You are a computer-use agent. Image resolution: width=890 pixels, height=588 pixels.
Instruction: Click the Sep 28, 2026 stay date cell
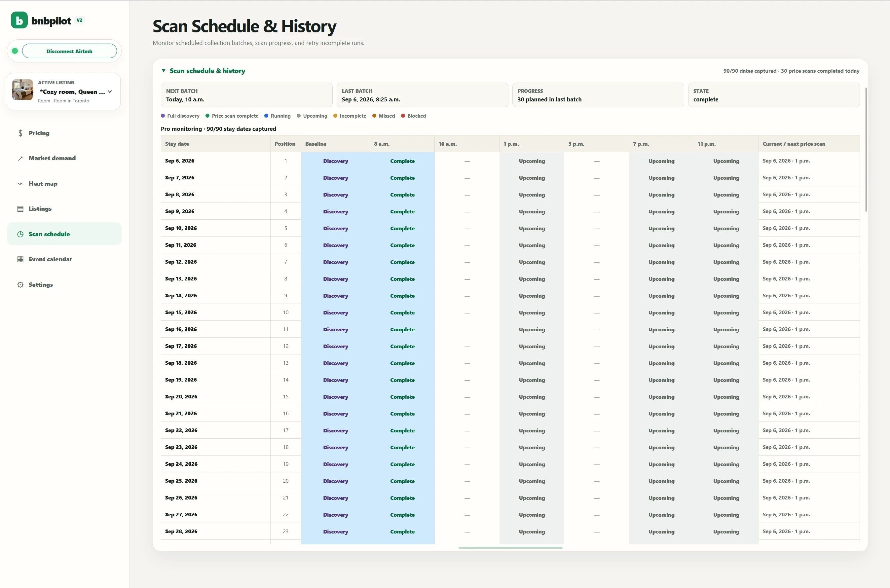coord(216,532)
